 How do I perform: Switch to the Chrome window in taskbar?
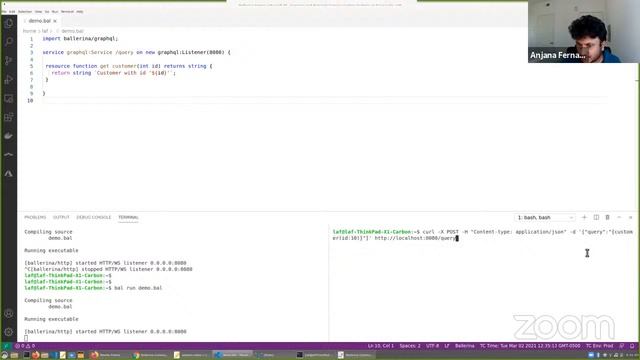(151, 355)
